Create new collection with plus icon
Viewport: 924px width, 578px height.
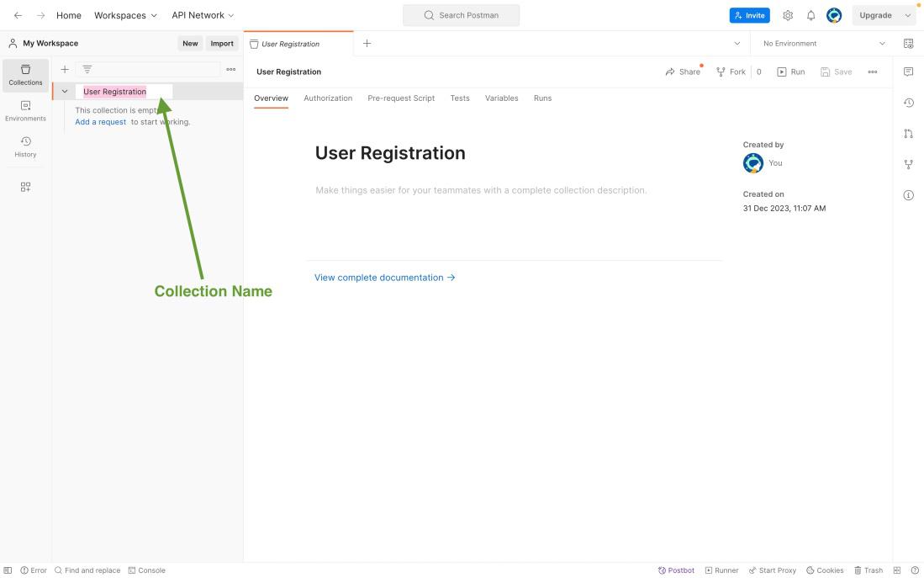tap(65, 69)
